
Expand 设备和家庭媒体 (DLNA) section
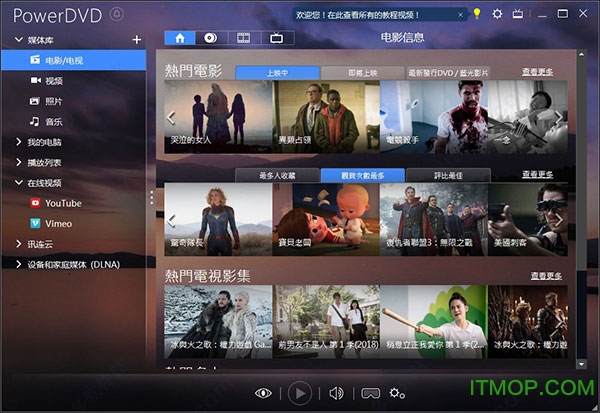18,264
